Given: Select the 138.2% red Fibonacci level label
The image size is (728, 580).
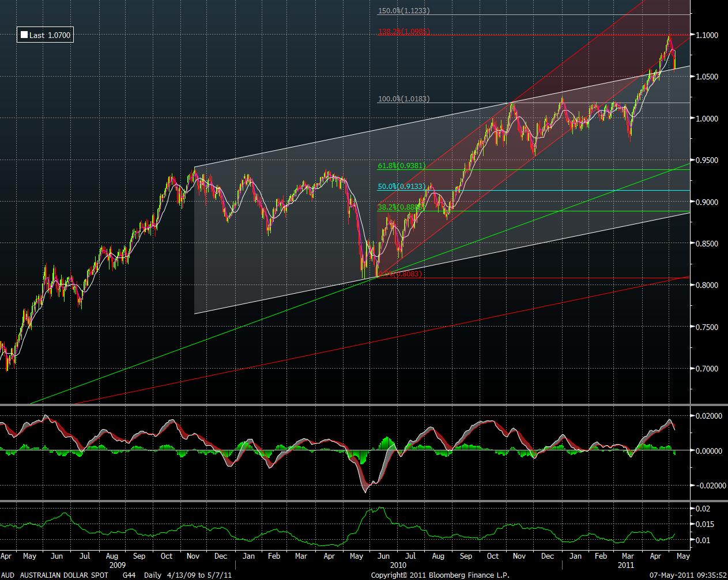Looking at the screenshot, I should click(403, 32).
